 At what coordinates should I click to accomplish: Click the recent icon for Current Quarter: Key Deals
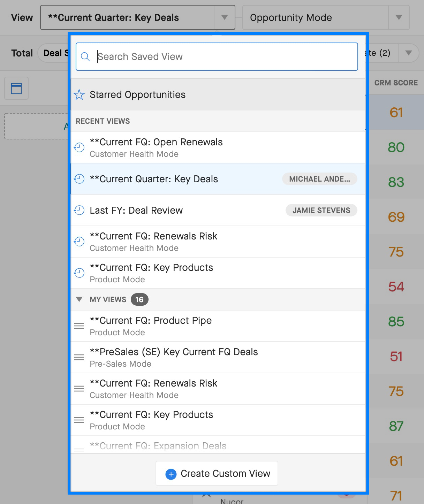tap(79, 179)
